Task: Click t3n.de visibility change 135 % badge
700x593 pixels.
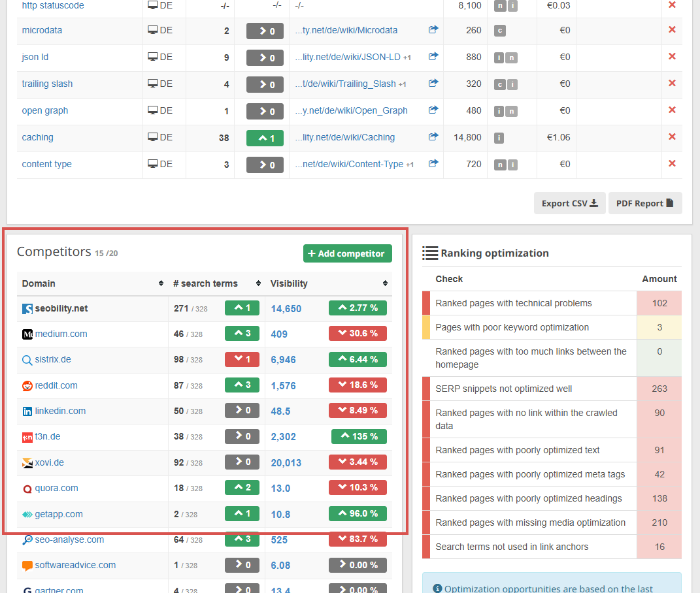Action: click(x=359, y=436)
